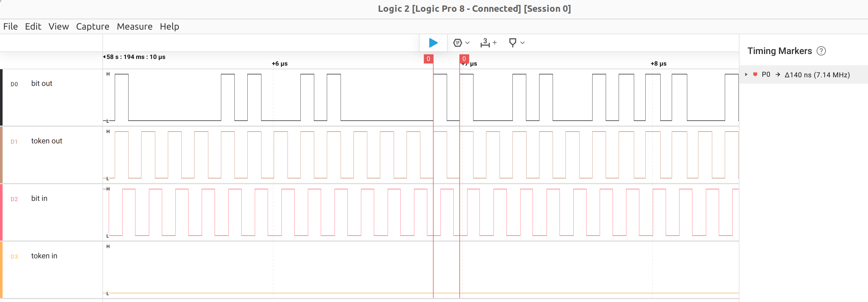Click the D3 channel number label
Viewport: 868px width, 302px height.
point(14,256)
